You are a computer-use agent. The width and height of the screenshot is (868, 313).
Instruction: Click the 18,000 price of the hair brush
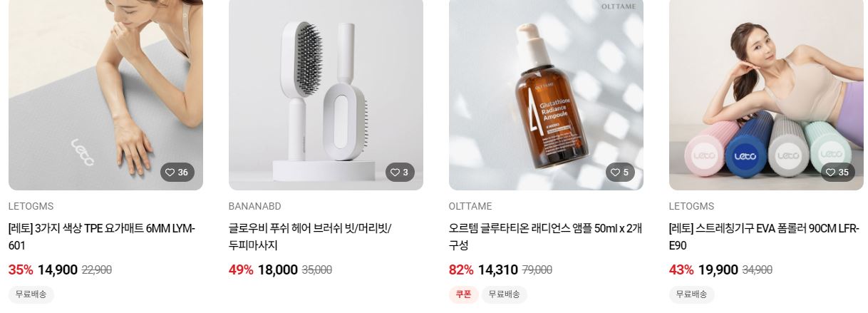tap(278, 270)
